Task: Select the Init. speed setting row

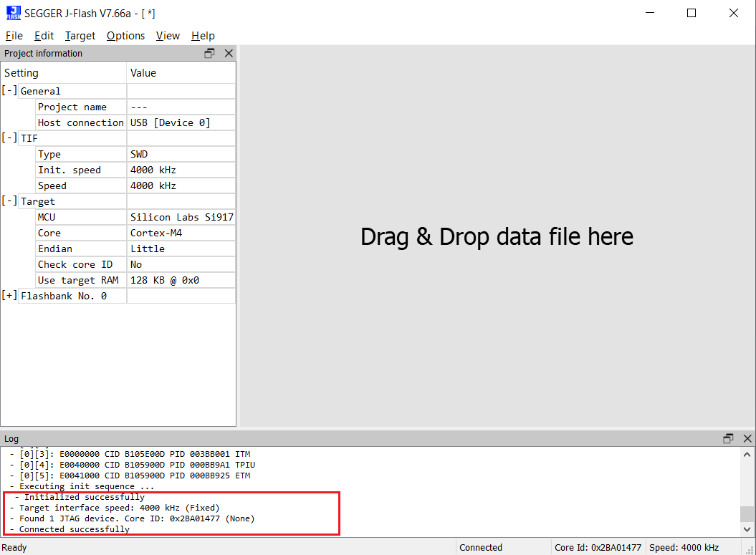Action: point(136,170)
